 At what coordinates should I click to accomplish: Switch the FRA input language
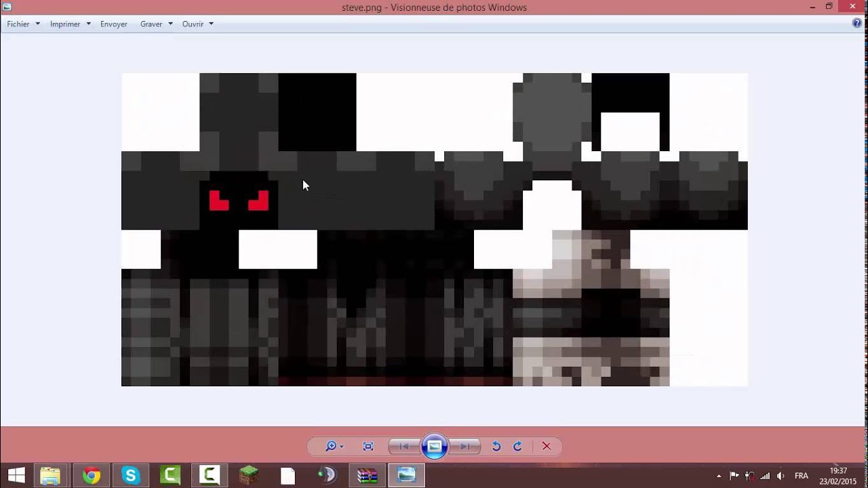coord(802,476)
